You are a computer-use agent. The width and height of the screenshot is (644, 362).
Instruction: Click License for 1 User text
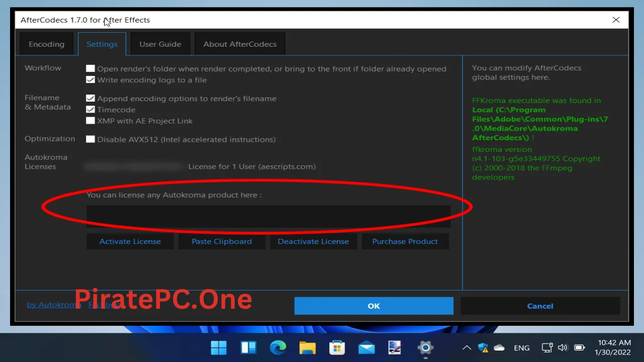[x=252, y=166]
